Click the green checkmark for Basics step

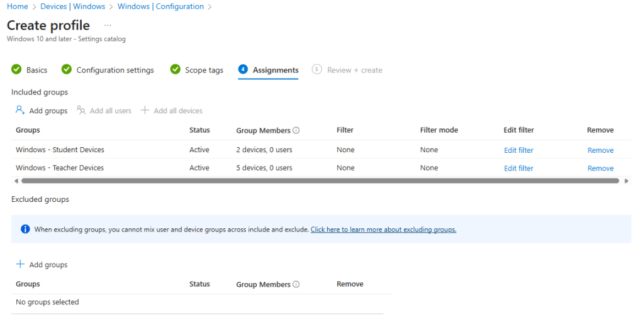16,70
